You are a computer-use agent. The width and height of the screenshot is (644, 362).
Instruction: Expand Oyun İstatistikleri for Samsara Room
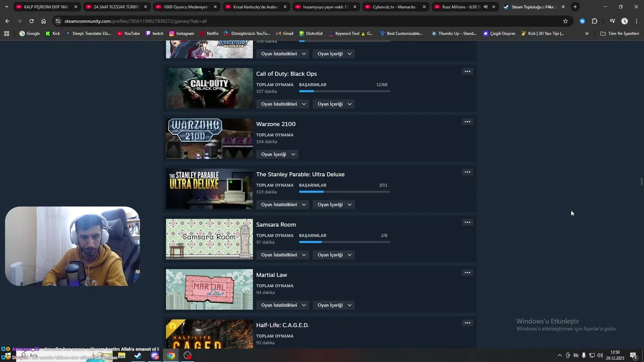(284, 255)
